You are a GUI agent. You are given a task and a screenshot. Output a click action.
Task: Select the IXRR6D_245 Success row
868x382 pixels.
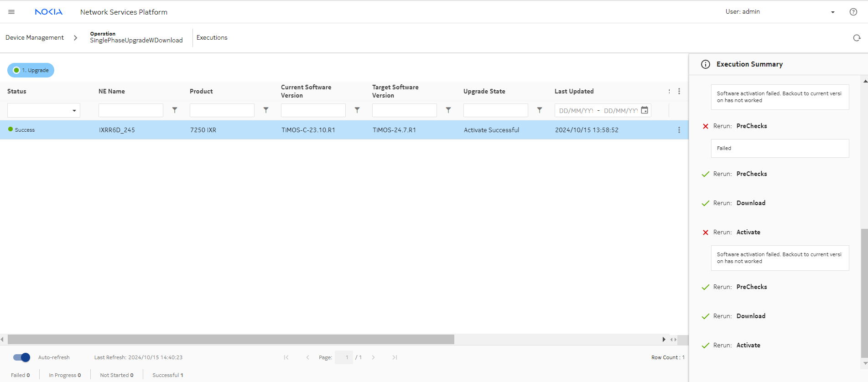click(x=274, y=130)
